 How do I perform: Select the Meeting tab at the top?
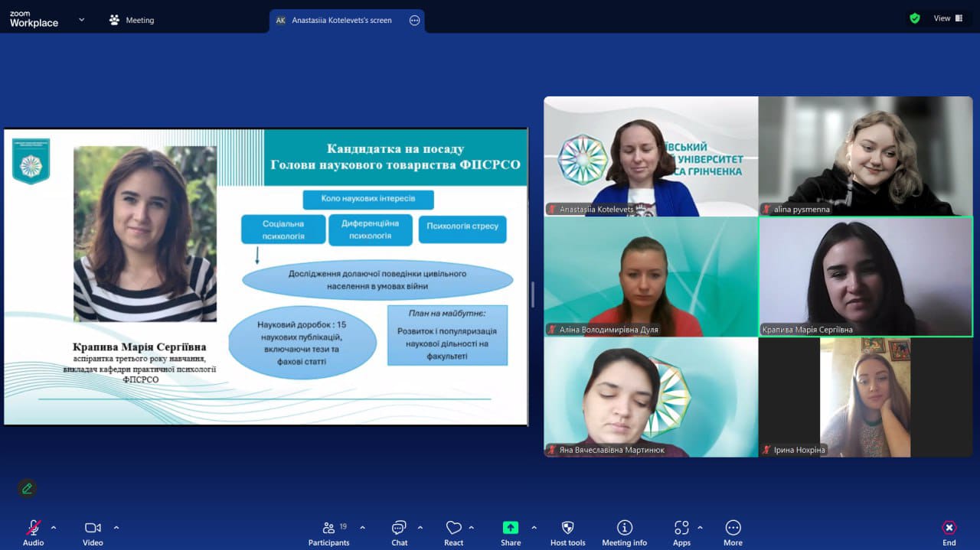pyautogui.click(x=131, y=21)
